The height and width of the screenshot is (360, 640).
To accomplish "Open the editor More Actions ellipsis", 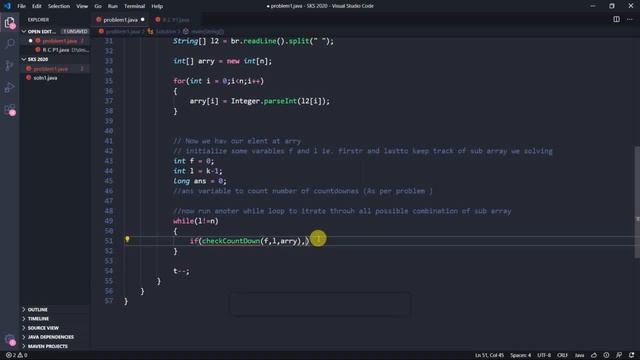I will point(630,19).
